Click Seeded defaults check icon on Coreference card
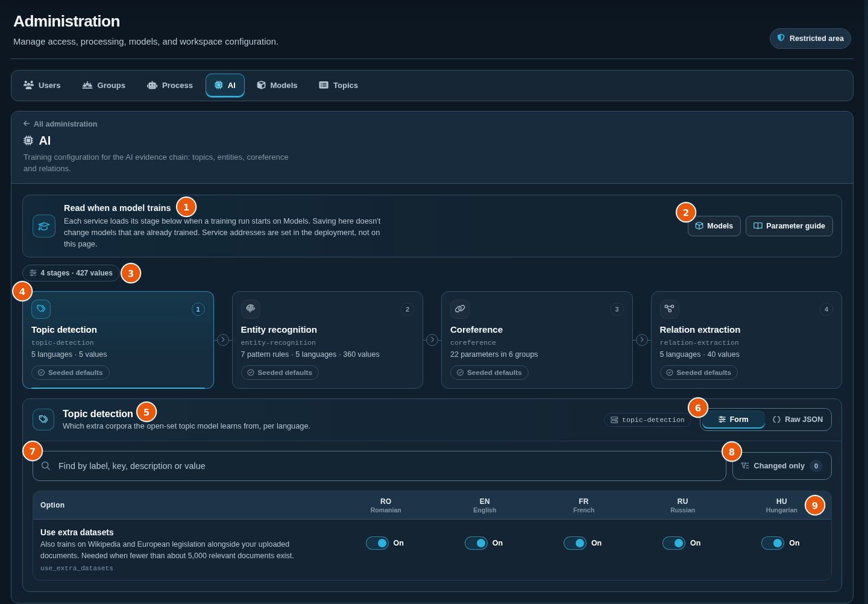 coord(460,373)
